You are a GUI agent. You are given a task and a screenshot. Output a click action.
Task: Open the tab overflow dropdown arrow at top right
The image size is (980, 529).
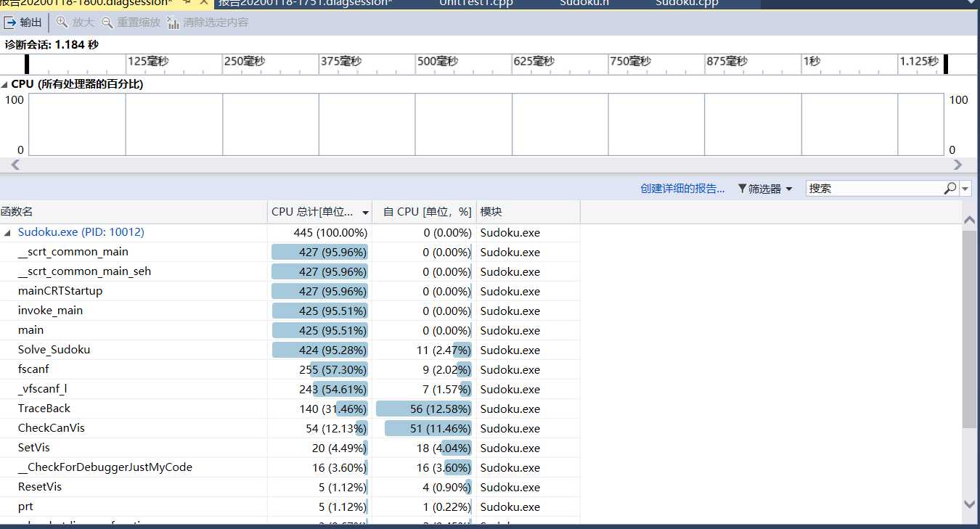971,3
